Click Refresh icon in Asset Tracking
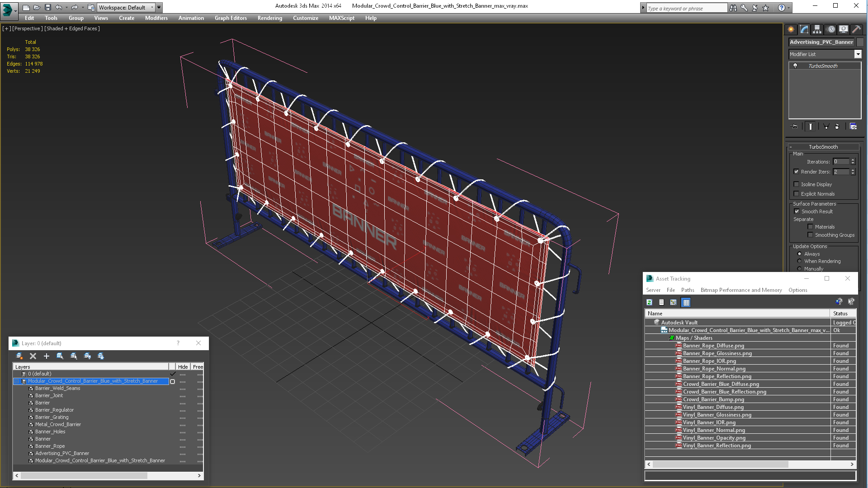The width and height of the screenshot is (868, 488). point(649,302)
